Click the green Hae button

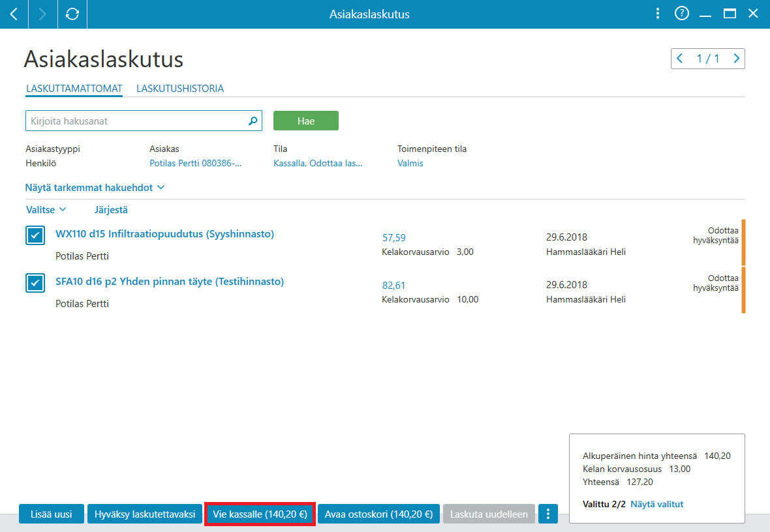pyautogui.click(x=306, y=121)
